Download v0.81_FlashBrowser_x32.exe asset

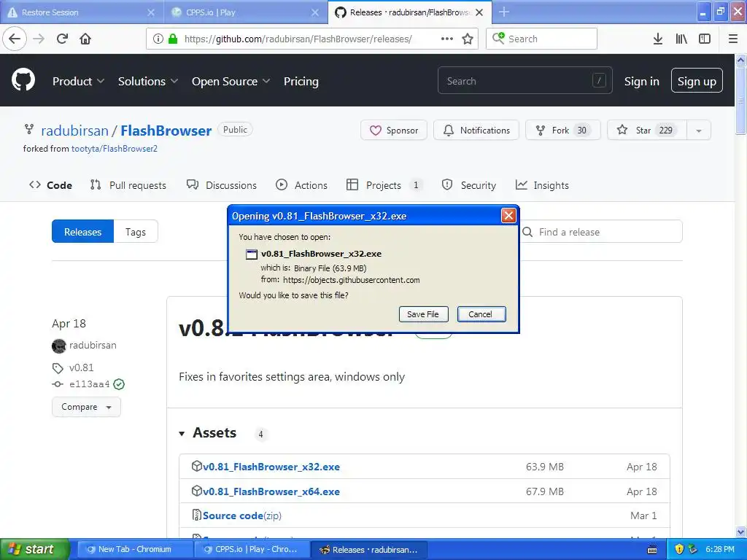tap(271, 467)
